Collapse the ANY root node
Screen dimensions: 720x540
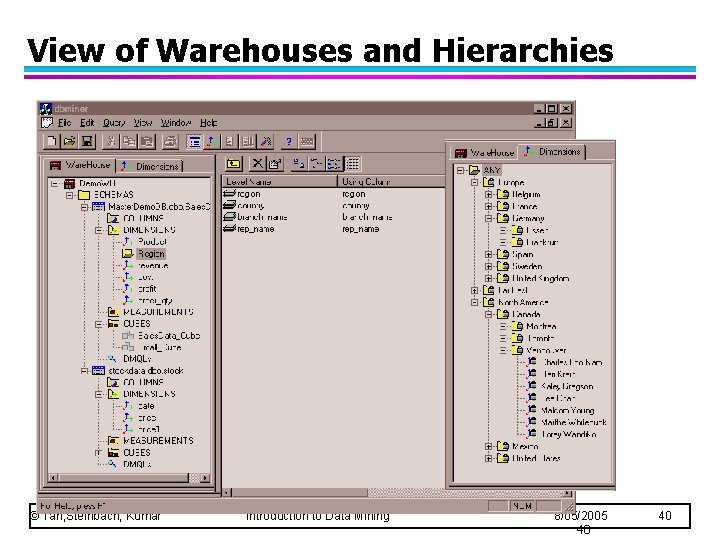pos(460,170)
